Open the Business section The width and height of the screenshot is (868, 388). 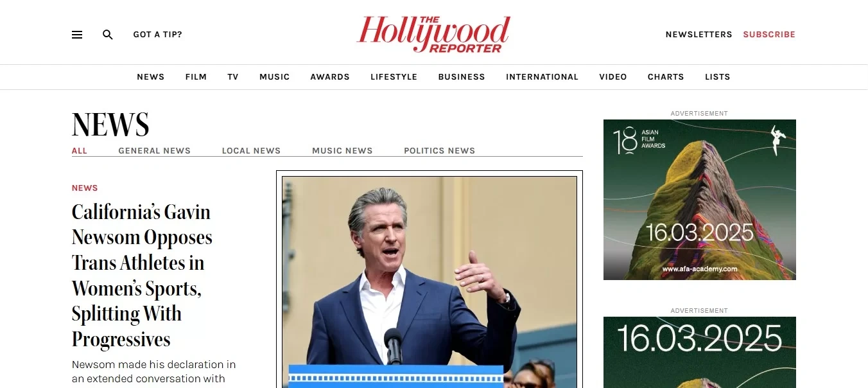tap(462, 77)
